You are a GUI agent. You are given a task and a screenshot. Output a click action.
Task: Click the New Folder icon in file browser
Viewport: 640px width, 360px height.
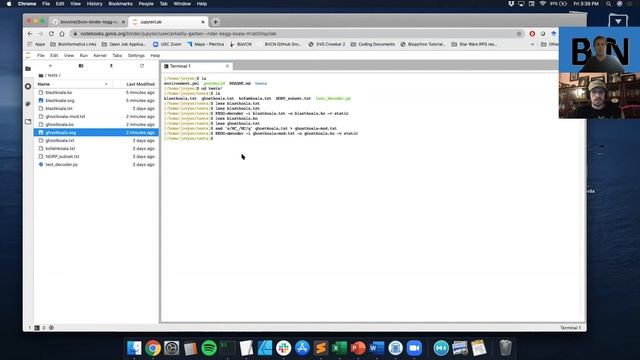point(81,66)
